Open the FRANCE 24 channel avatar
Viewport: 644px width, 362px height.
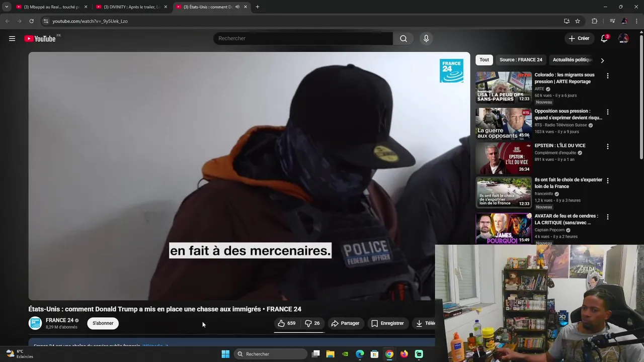tap(35, 323)
